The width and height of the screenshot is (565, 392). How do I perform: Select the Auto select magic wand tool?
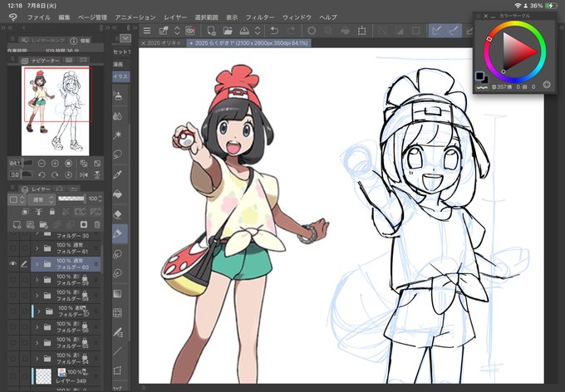pos(117,135)
